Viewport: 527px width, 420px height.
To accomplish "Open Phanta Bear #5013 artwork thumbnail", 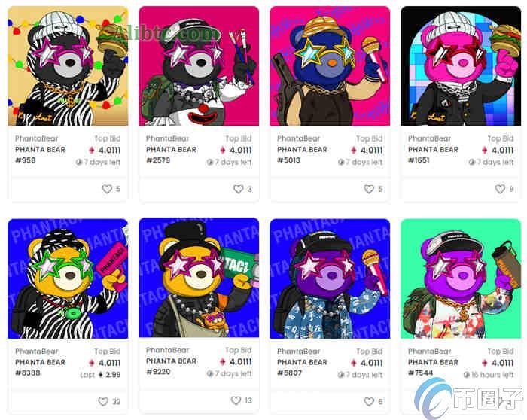I will point(330,65).
